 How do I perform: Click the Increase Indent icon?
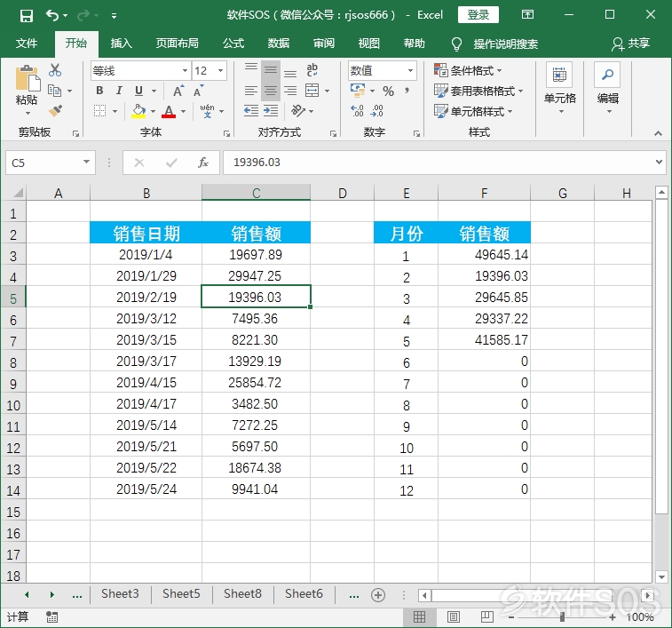point(271,111)
